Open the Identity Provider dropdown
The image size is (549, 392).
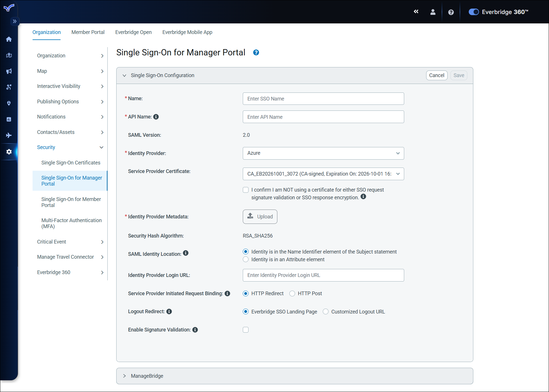point(323,153)
